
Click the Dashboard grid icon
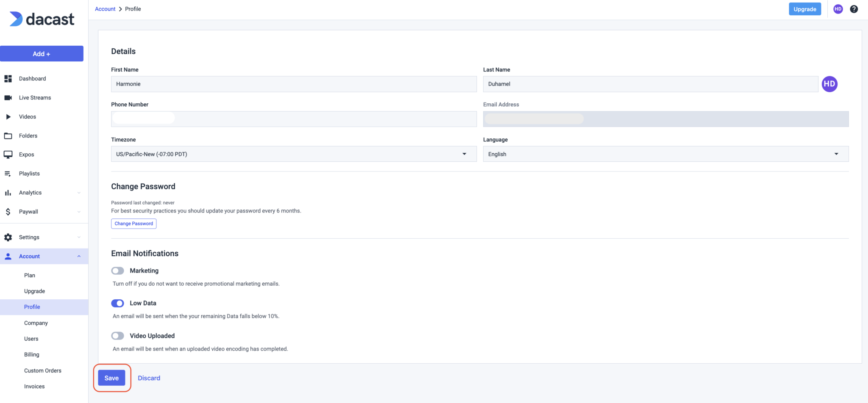[x=8, y=79]
